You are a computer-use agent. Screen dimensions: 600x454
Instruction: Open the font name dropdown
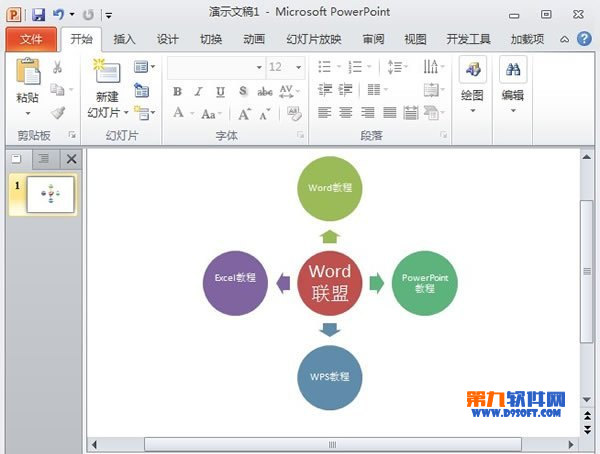(259, 67)
